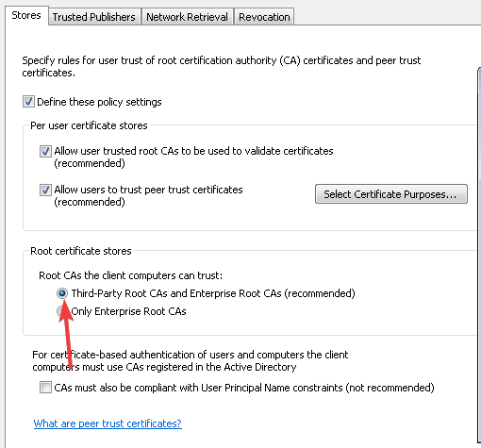This screenshot has width=481, height=448.
Task: Click the CAs must also be compliant label text
Action: click(x=244, y=388)
